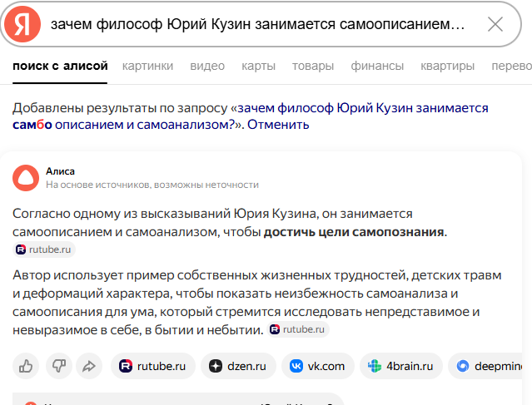
Task: Open the rutube.ru source chip after «небытии»
Action: (x=298, y=329)
